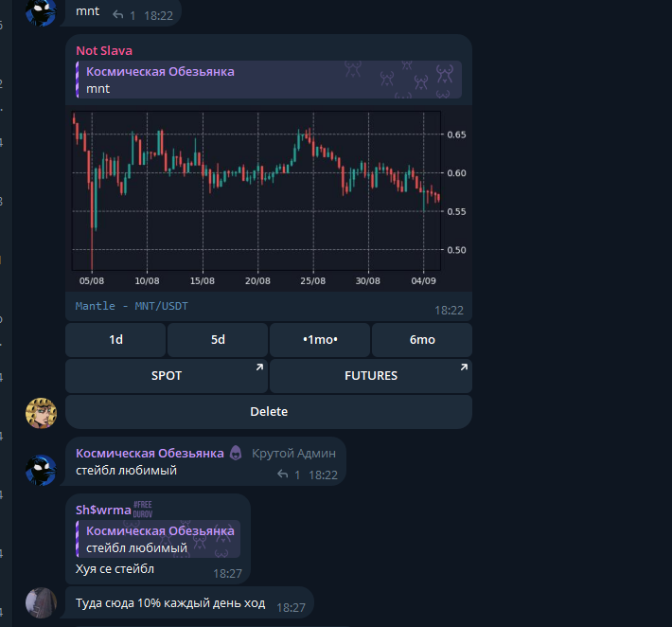Viewport: 672px width, 627px height.
Task: Open Sh$wrma sender profile
Action: point(103,510)
